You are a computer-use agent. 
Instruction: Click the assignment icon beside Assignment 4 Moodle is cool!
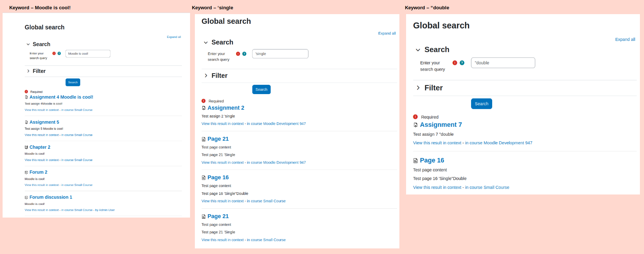(26, 97)
